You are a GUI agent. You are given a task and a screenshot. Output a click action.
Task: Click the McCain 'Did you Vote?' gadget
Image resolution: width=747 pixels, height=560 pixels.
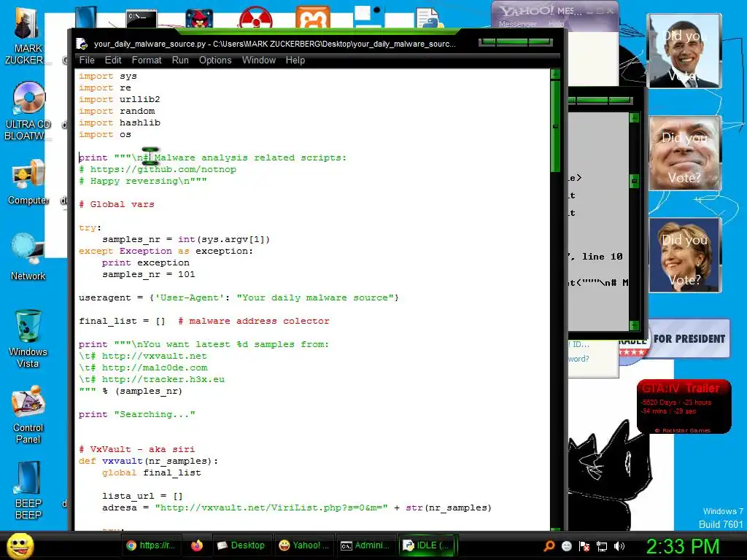pyautogui.click(x=684, y=153)
